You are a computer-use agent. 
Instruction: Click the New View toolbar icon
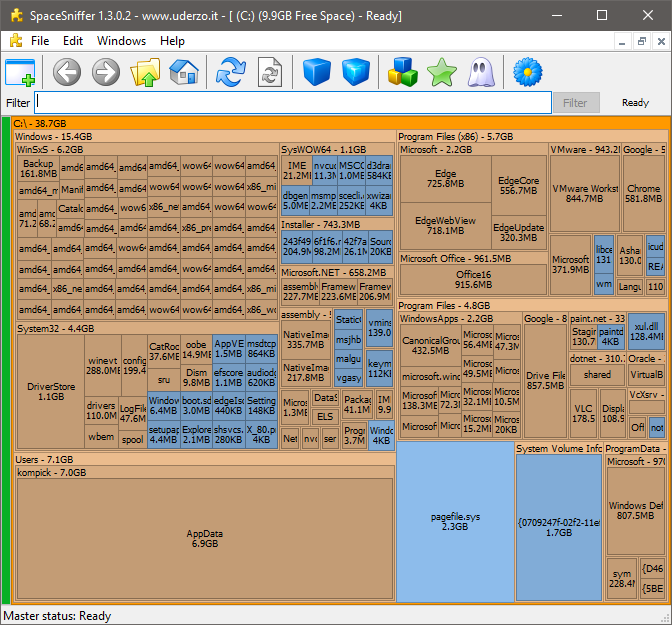[20, 72]
